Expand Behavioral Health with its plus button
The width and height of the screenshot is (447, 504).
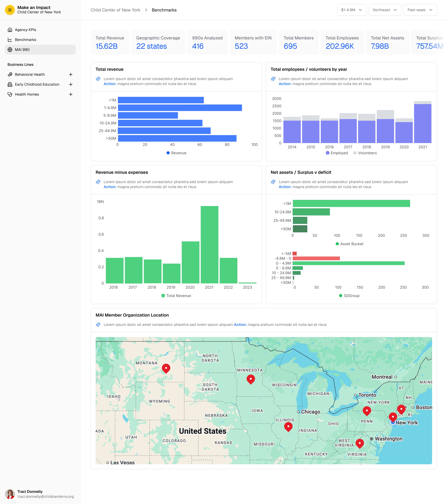[71, 74]
